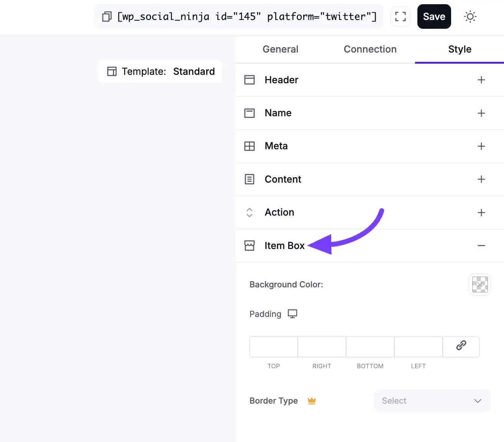Switch to the Connection tab
This screenshot has width=504, height=442.
(x=370, y=49)
